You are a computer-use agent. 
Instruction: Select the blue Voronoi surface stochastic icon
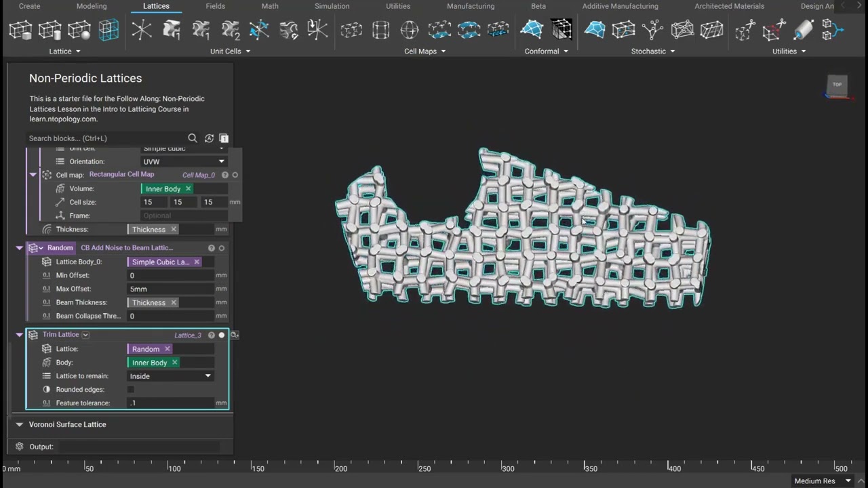tap(594, 30)
